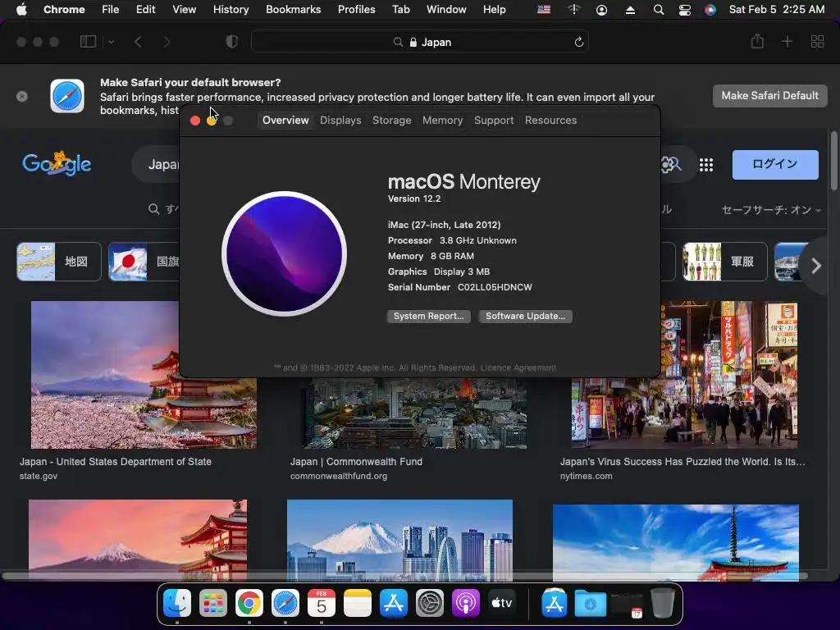Open Control Center in the menu bar

pos(685,10)
